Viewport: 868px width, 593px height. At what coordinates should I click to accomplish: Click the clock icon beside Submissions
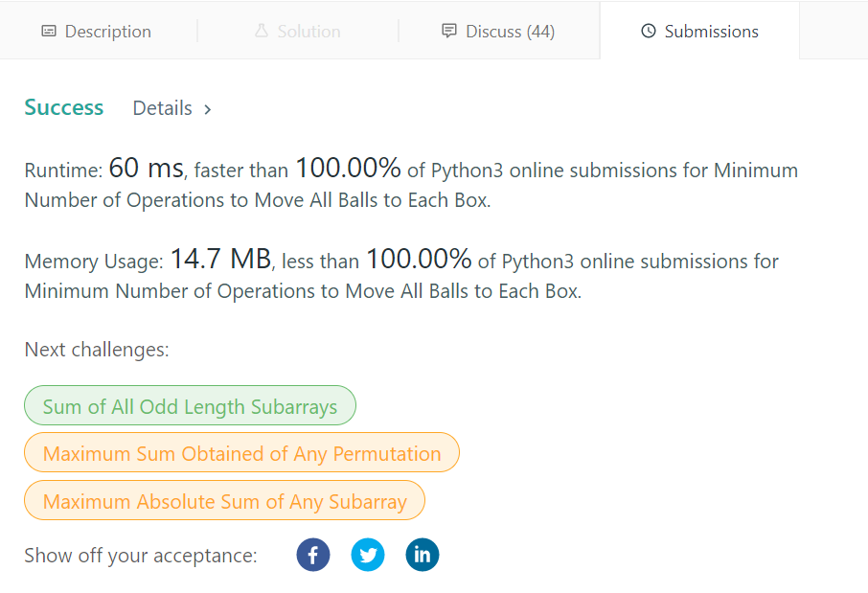click(649, 32)
